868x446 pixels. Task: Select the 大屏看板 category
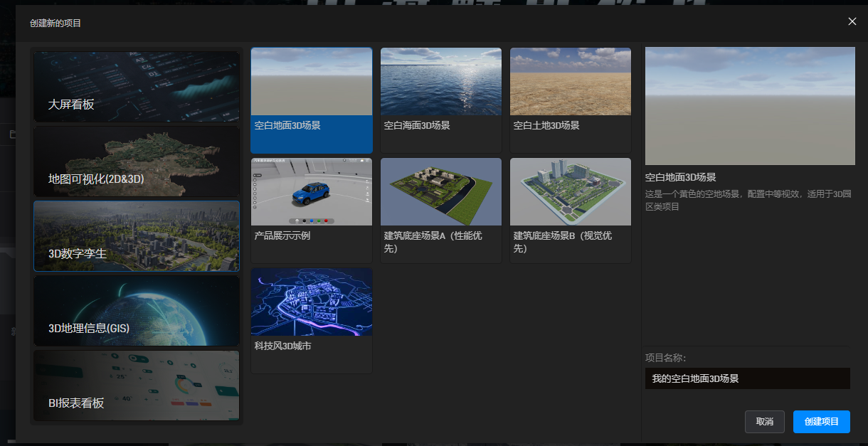137,87
